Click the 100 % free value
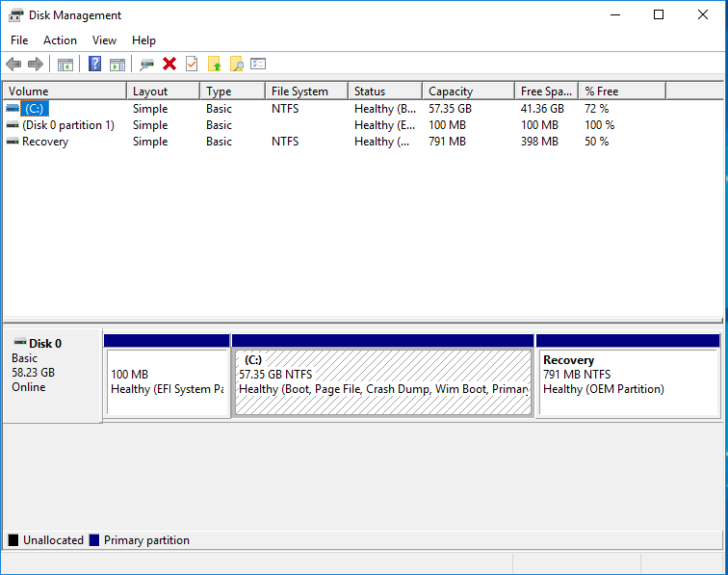Screen dimensions: 728x575 (x=599, y=125)
